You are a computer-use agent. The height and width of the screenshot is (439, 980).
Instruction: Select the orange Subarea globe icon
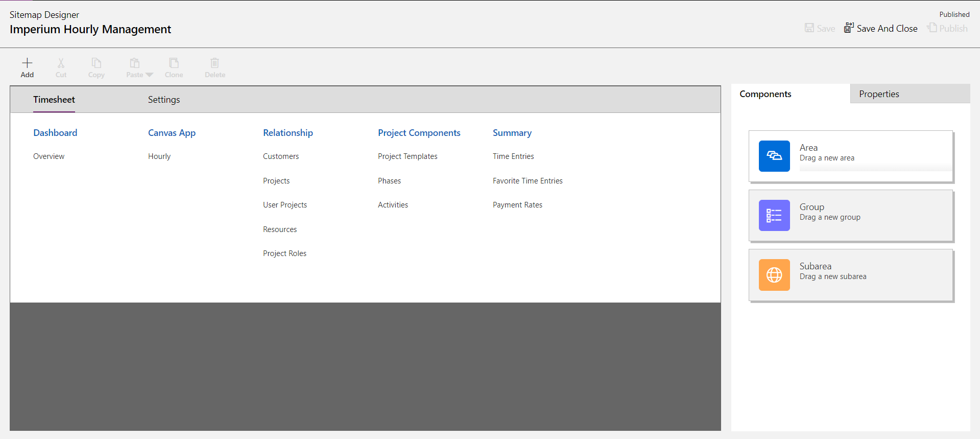[774, 274]
